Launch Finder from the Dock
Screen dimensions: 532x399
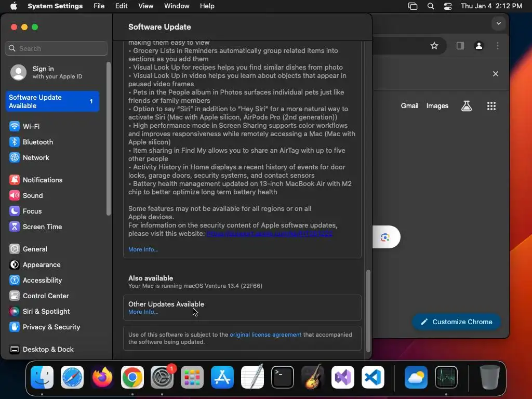pos(42,377)
